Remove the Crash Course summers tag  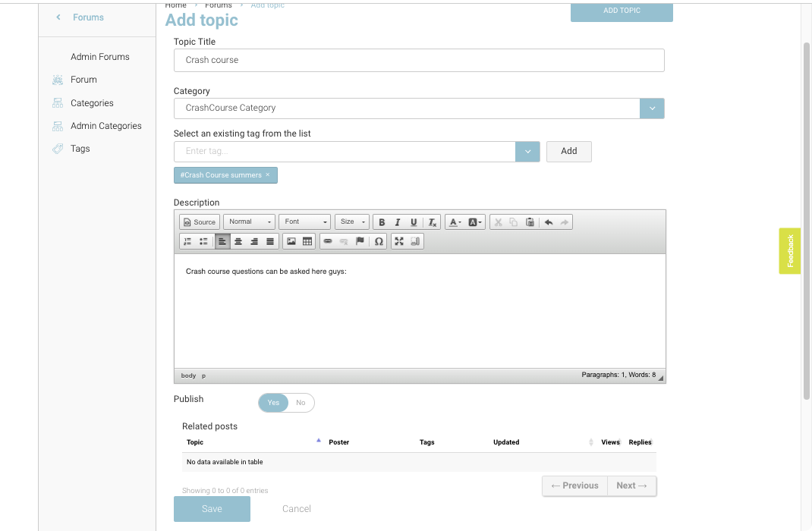[268, 175]
